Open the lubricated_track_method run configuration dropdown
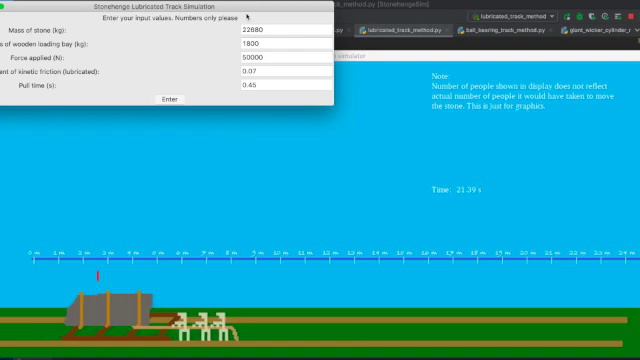Screen dimensions: 640x360 pos(513,17)
